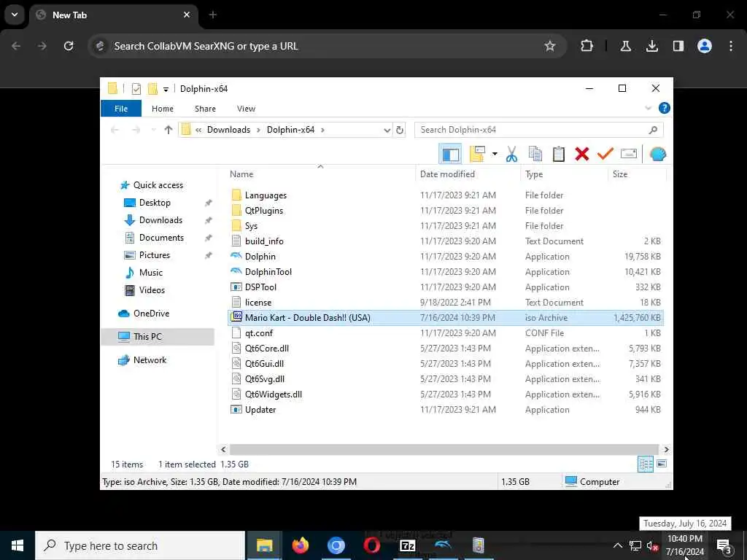This screenshot has width=747, height=560.
Task: Cut the selection with scissors icon
Action: click(511, 155)
